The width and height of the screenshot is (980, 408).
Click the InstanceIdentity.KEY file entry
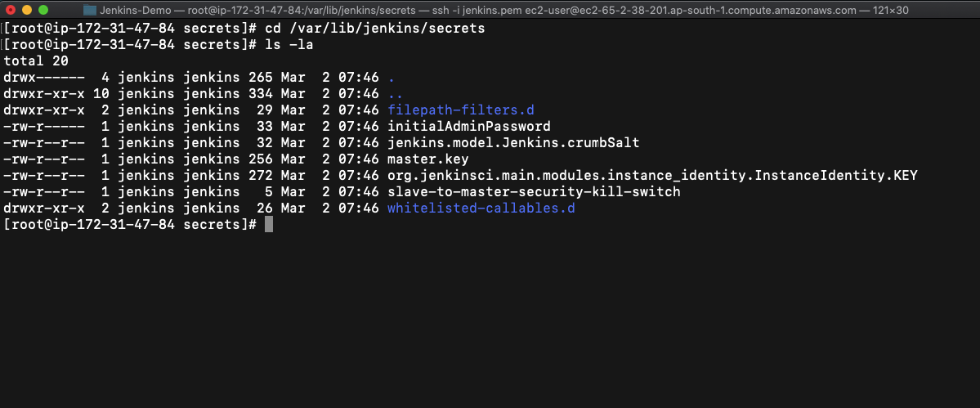(x=652, y=176)
